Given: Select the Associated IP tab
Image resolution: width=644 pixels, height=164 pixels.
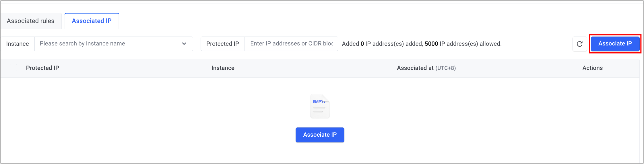Looking at the screenshot, I should pyautogui.click(x=92, y=21).
